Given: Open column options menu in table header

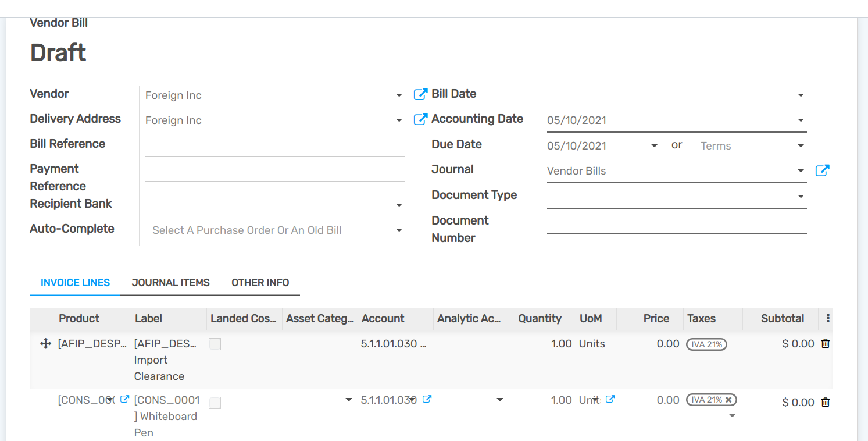Looking at the screenshot, I should (x=828, y=318).
